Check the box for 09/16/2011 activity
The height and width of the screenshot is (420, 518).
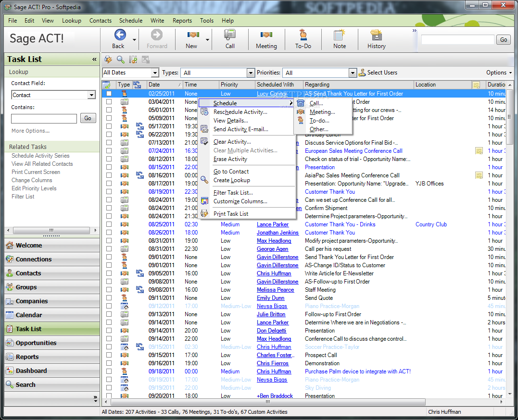109,363
